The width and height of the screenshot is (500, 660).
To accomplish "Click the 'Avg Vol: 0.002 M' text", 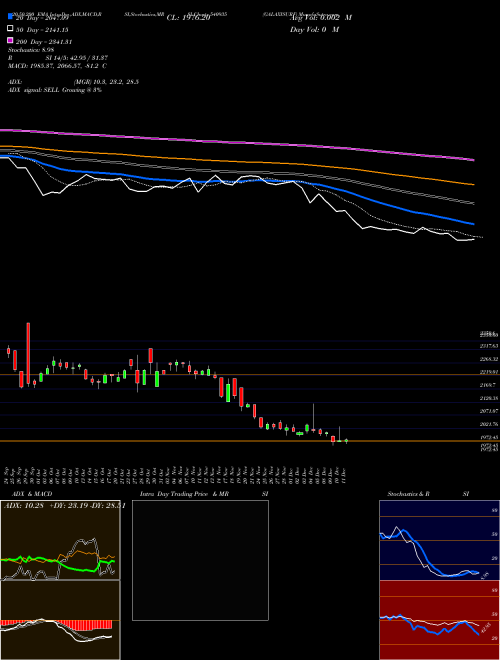I will pyautogui.click(x=321, y=18).
